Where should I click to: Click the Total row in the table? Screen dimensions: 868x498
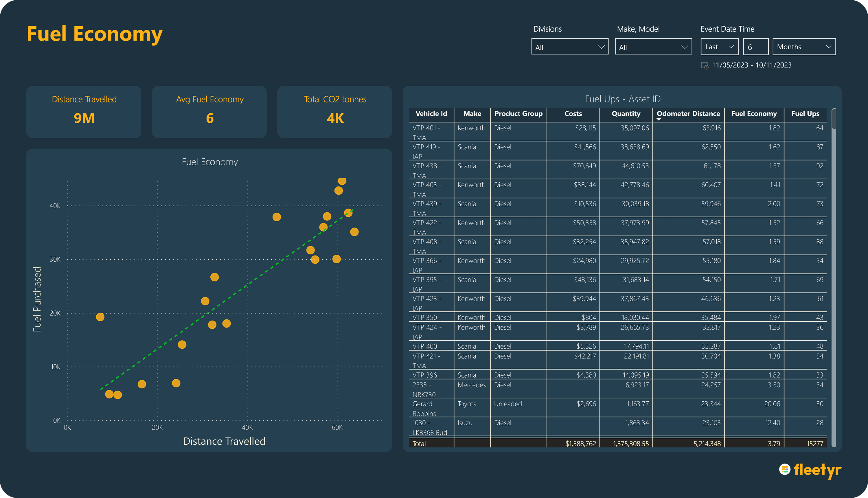point(618,443)
